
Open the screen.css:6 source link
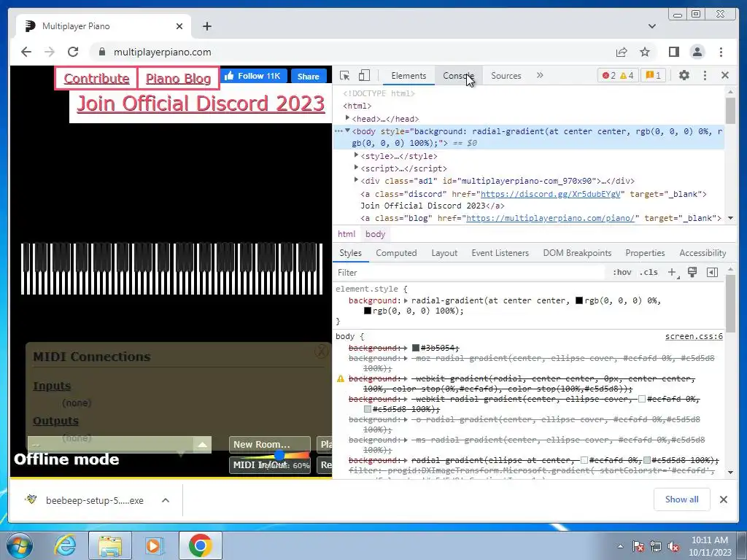694,336
